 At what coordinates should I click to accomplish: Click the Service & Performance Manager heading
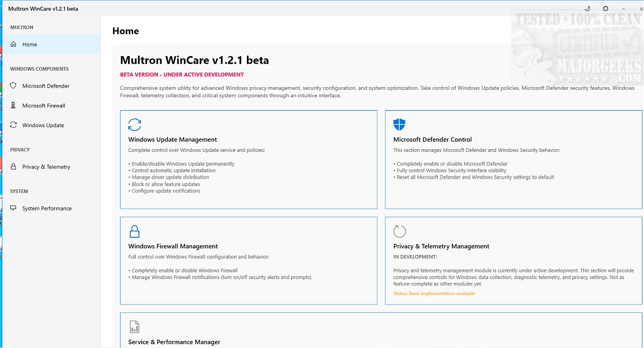click(174, 342)
